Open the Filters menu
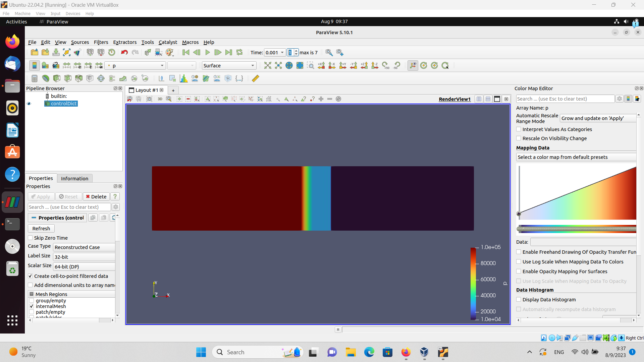Viewport: 644px width, 362px height. (x=101, y=42)
